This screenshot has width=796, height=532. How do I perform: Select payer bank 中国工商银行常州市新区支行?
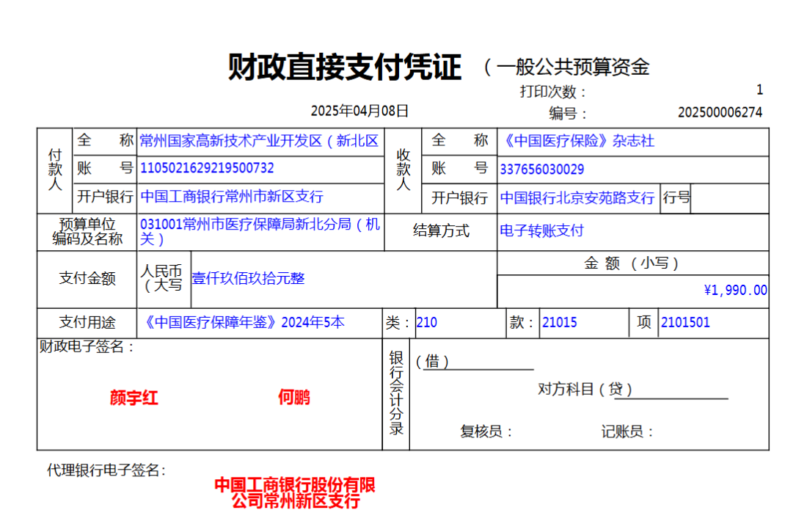232,197
